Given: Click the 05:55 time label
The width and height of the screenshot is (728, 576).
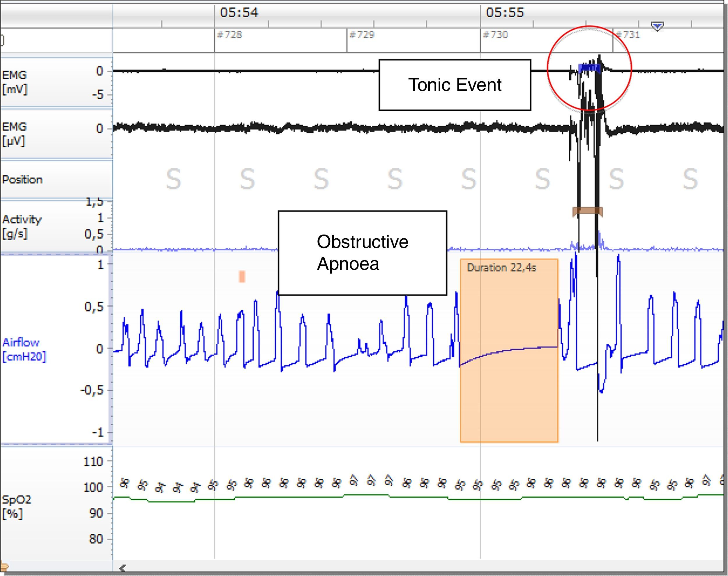Looking at the screenshot, I should [505, 13].
